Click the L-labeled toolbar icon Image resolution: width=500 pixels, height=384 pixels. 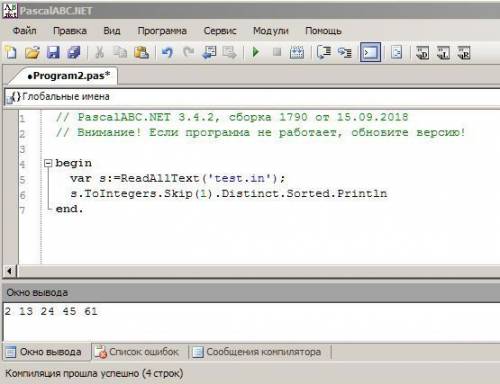coord(443,53)
